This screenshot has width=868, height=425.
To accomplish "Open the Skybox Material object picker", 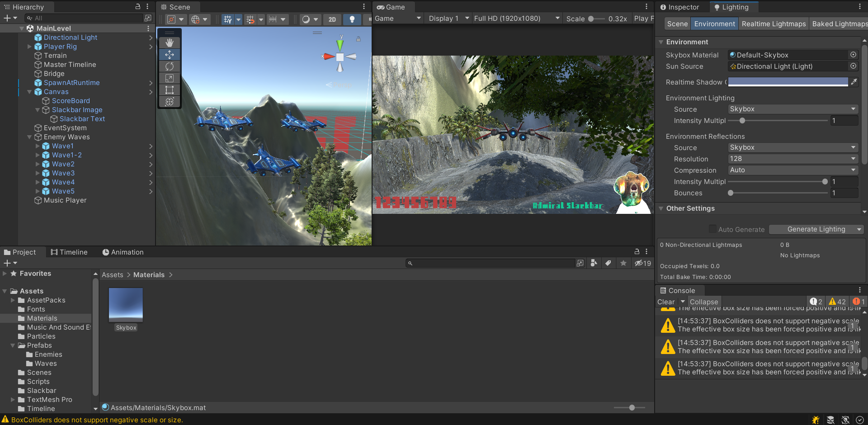I will pos(853,55).
